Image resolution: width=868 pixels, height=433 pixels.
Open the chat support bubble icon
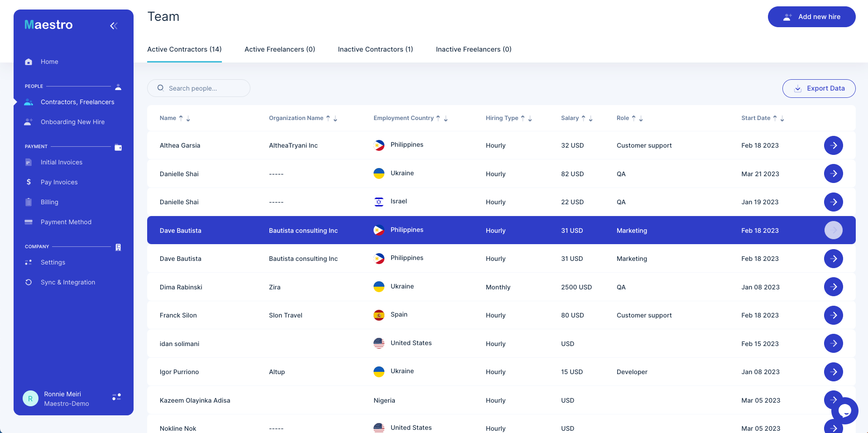click(x=845, y=410)
